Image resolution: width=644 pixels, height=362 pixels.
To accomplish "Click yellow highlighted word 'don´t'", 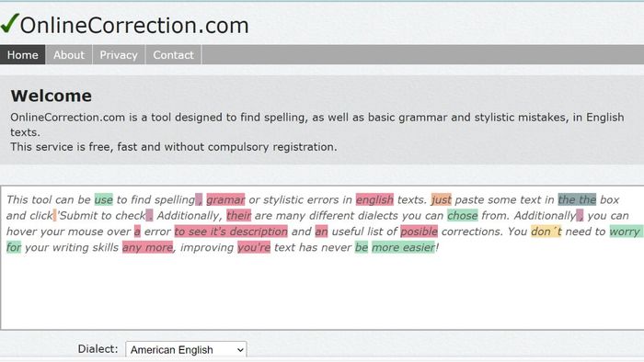I will pyautogui.click(x=546, y=232).
